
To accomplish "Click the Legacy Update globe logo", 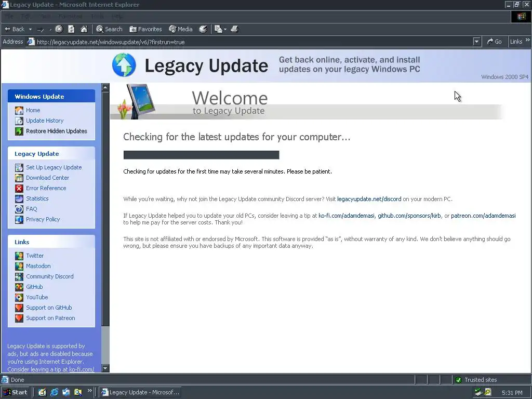I will tap(124, 65).
